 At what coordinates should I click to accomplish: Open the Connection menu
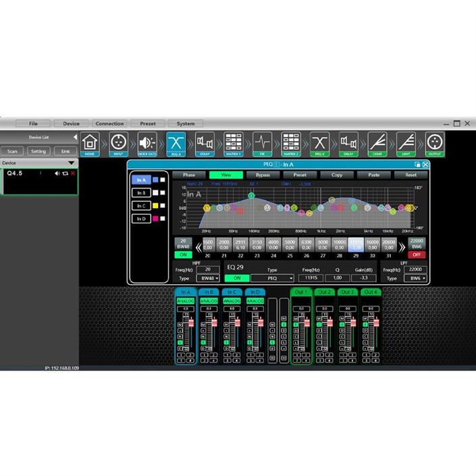[109, 124]
